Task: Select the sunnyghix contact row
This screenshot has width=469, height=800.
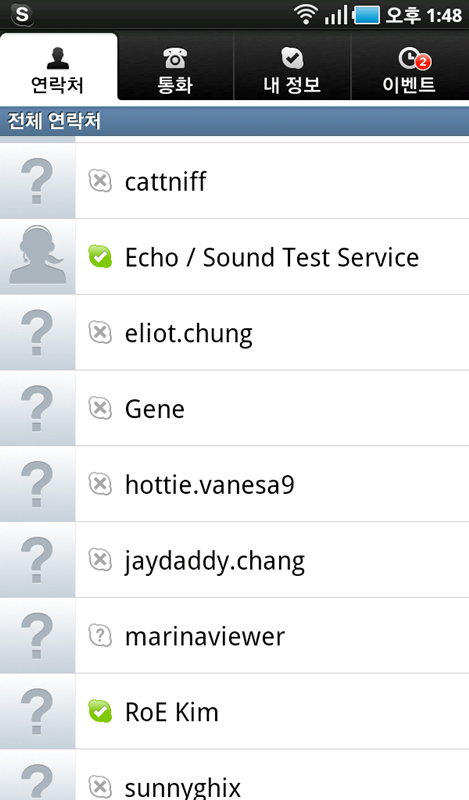Action: click(x=234, y=775)
